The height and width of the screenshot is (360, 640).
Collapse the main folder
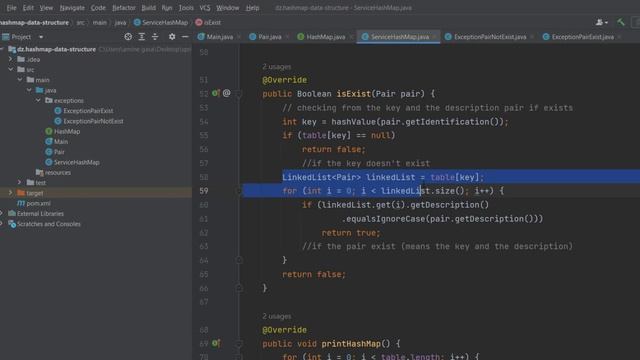pyautogui.click(x=20, y=80)
